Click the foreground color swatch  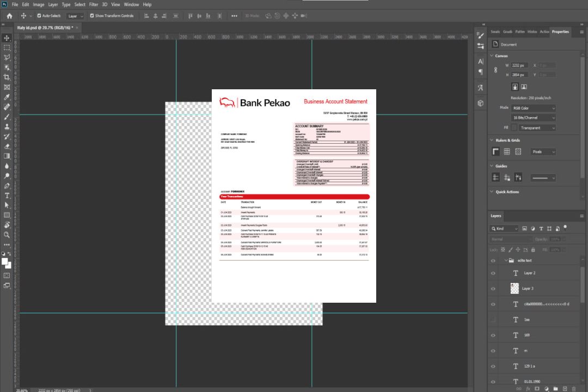[x=5, y=262]
